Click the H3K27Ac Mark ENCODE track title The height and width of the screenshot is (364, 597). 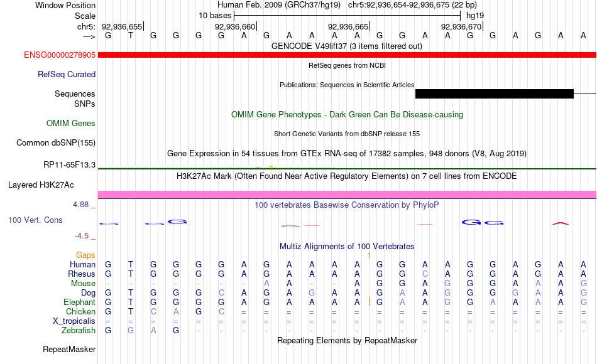tap(347, 176)
